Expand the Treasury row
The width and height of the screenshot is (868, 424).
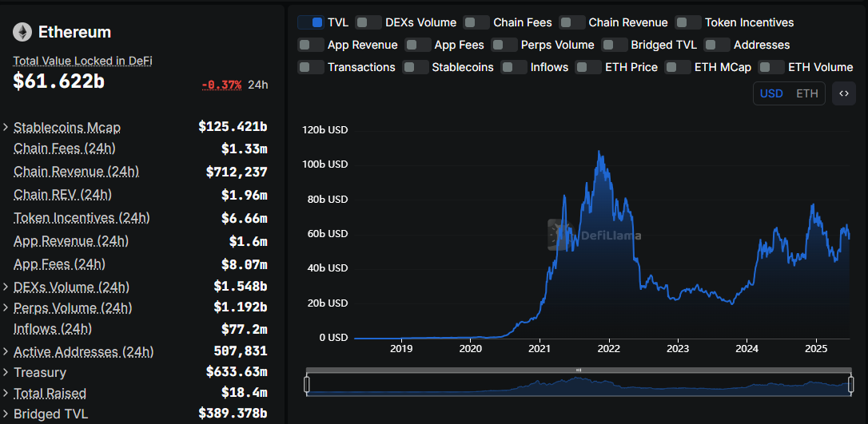click(x=6, y=372)
